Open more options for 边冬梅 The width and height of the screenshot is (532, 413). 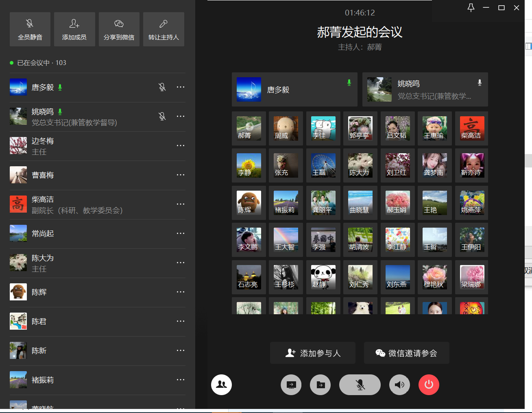click(181, 146)
